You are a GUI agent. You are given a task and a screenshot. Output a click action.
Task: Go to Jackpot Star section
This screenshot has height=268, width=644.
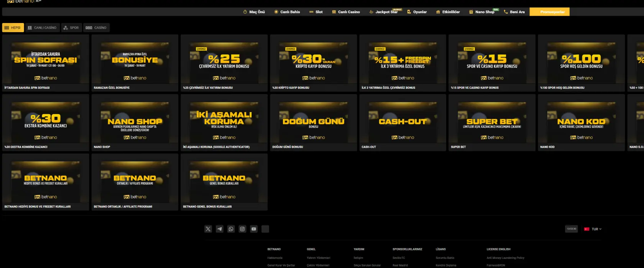click(383, 12)
